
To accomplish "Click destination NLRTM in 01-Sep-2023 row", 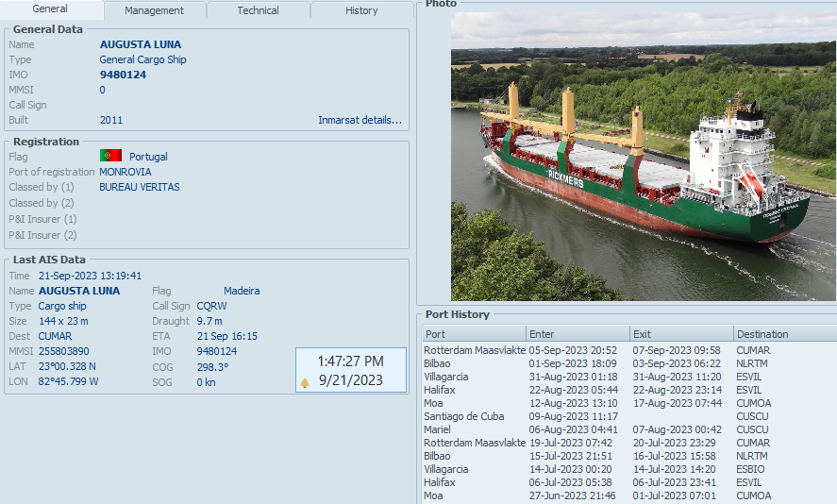I will point(751,363).
